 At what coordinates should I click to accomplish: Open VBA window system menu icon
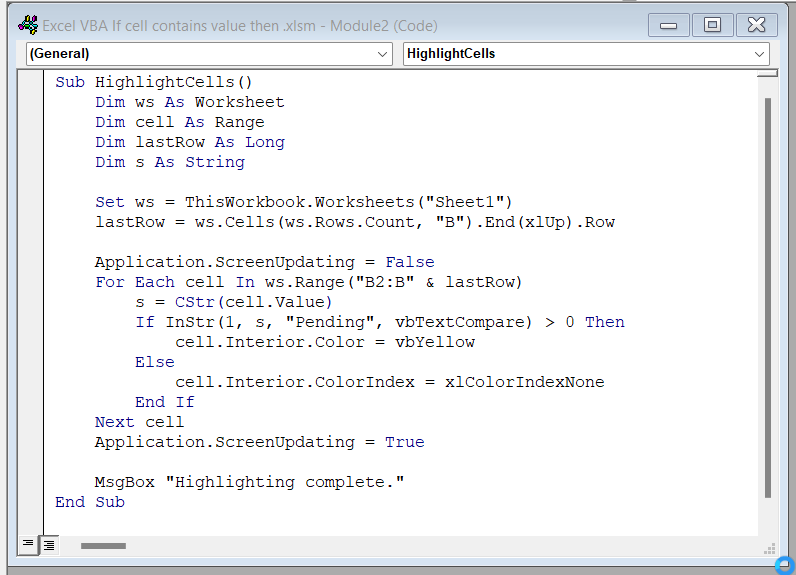pos(29,25)
